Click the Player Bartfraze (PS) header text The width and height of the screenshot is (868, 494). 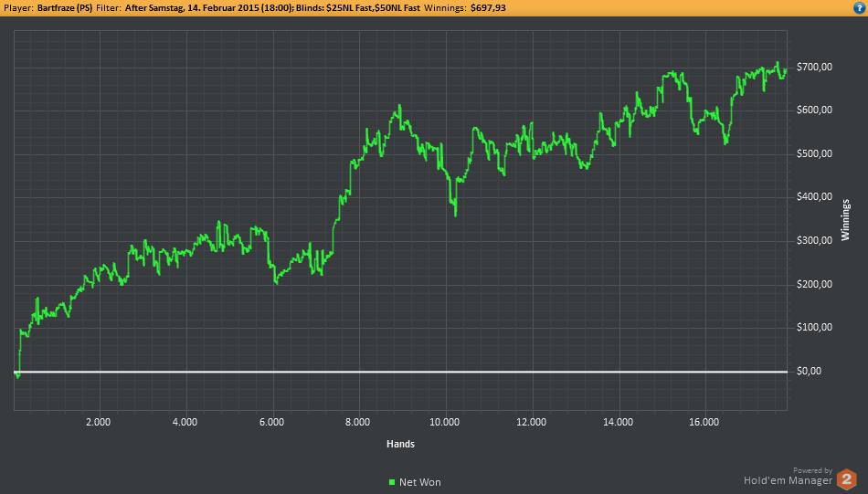coord(48,7)
